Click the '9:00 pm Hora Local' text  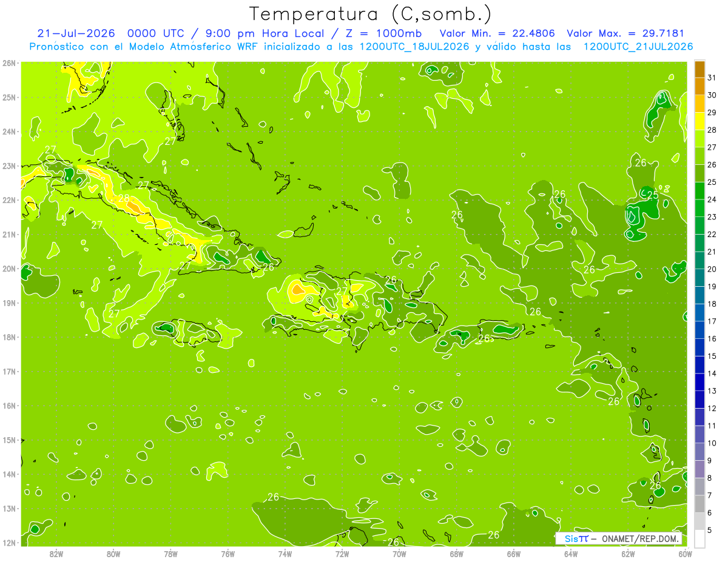pyautogui.click(x=265, y=33)
